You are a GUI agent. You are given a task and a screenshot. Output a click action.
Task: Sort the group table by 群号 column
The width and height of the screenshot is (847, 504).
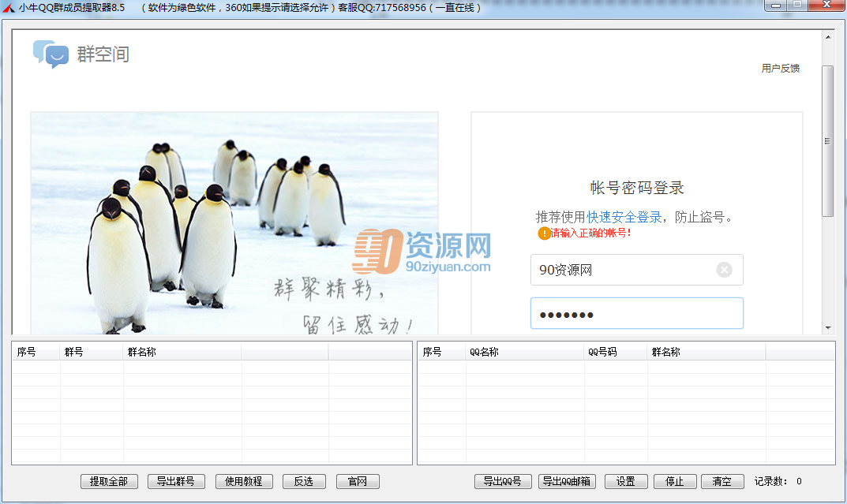(x=92, y=352)
